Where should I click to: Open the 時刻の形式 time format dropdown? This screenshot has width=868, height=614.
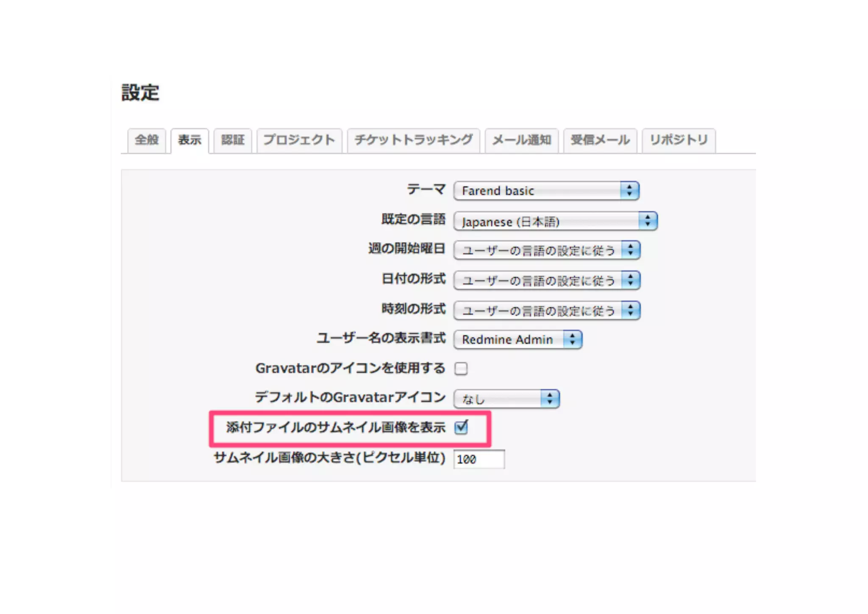pyautogui.click(x=546, y=310)
